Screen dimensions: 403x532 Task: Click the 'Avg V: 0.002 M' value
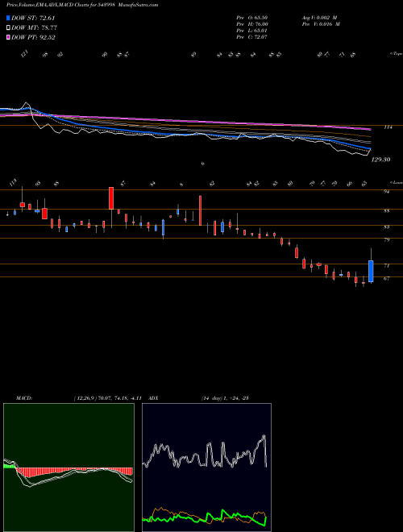319,18
